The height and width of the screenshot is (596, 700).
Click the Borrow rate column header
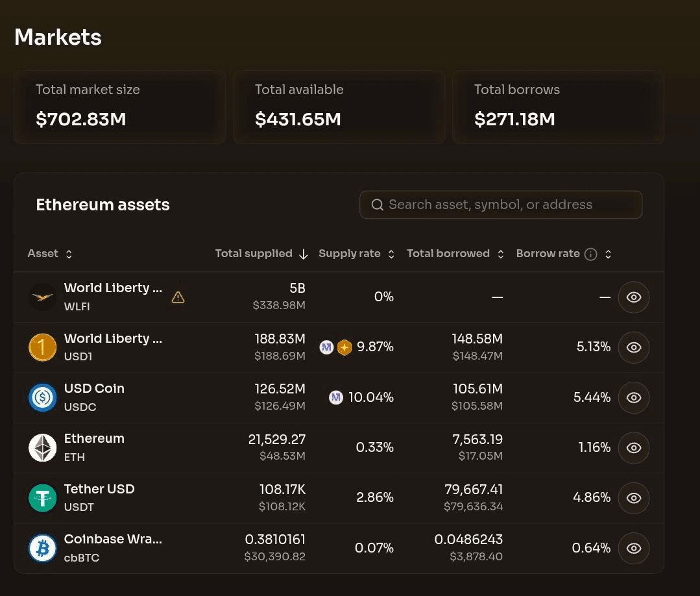pos(548,253)
